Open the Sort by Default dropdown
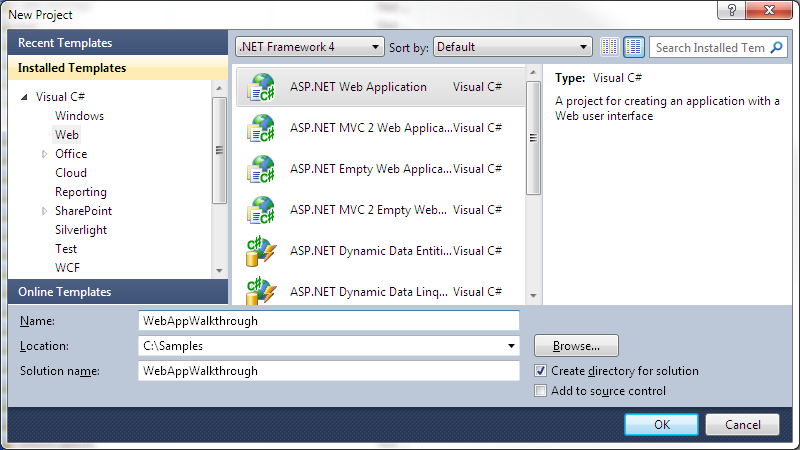The width and height of the screenshot is (800, 450). [x=512, y=47]
